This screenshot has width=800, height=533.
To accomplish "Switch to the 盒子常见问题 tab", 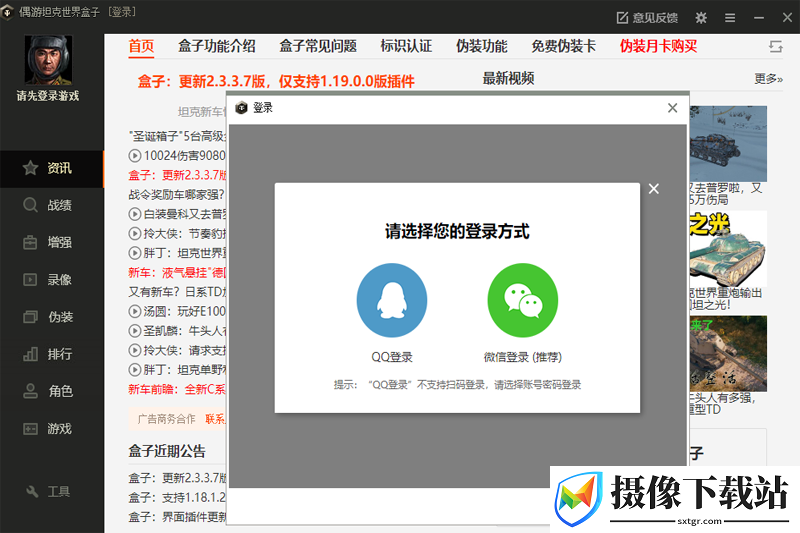I will 318,46.
